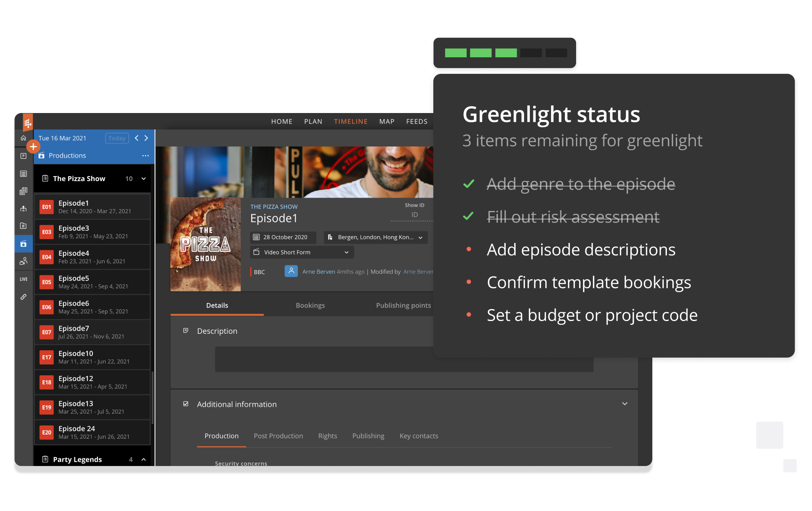Open the LIVE sidebar icon

(x=23, y=279)
